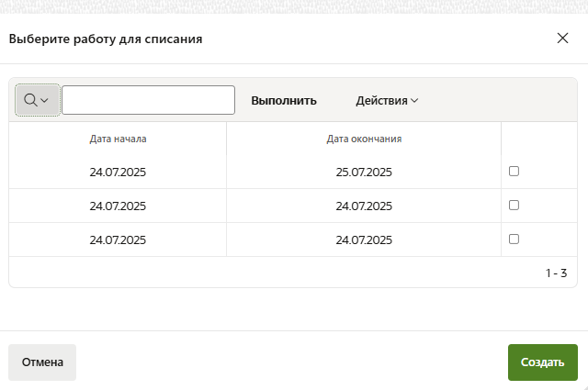Focus the search text field

pyautogui.click(x=148, y=100)
